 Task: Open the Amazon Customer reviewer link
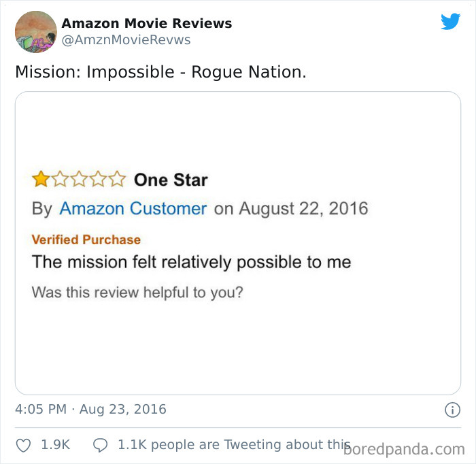pyautogui.click(x=133, y=209)
